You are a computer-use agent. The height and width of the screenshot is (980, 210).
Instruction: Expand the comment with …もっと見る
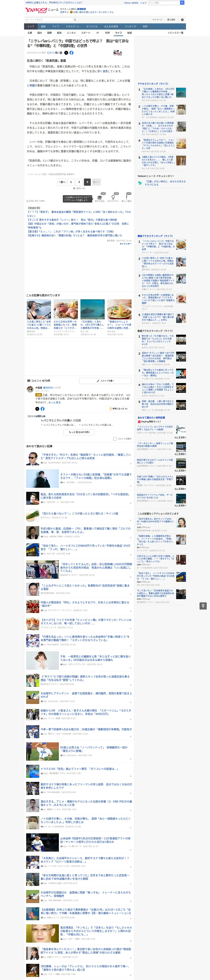[53, 402]
